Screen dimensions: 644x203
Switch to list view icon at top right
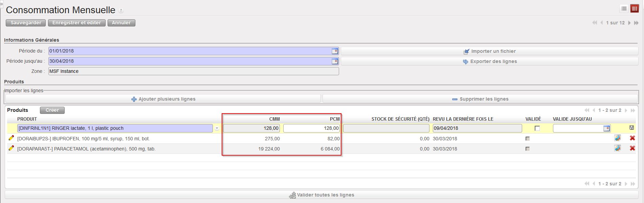tap(624, 9)
